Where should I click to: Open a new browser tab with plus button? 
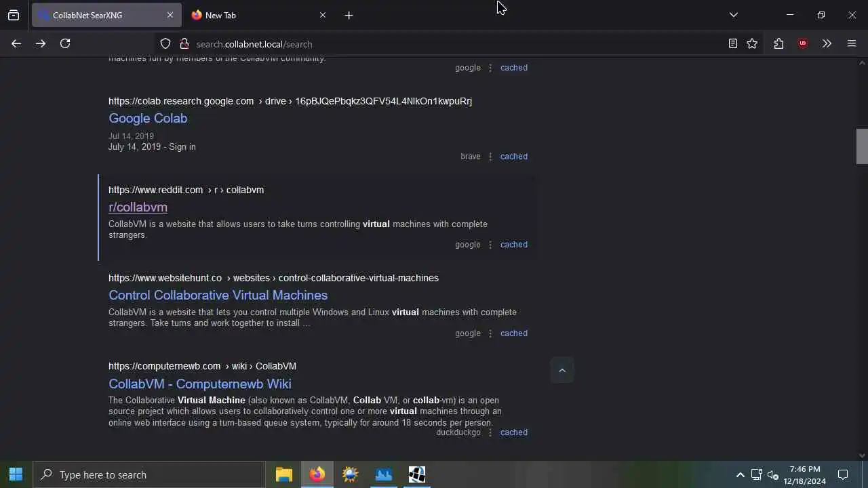(349, 15)
